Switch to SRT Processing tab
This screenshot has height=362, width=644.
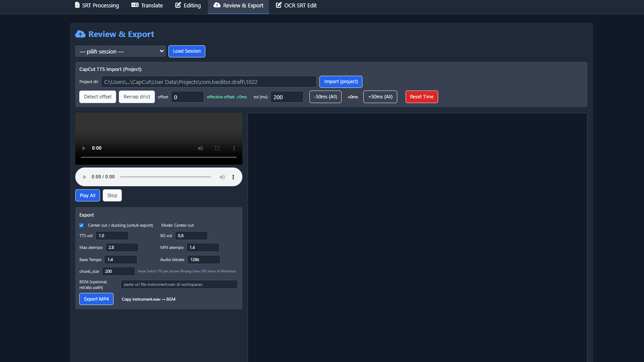pyautogui.click(x=97, y=6)
